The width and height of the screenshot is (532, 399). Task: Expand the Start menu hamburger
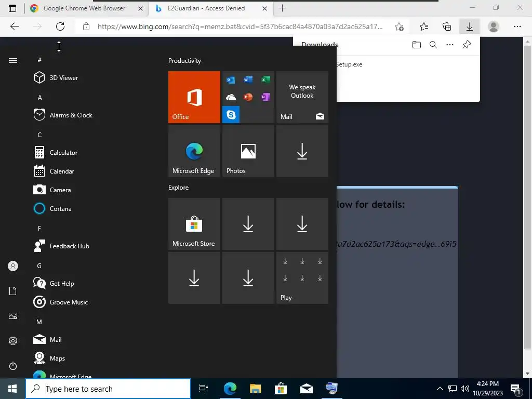tap(13, 60)
